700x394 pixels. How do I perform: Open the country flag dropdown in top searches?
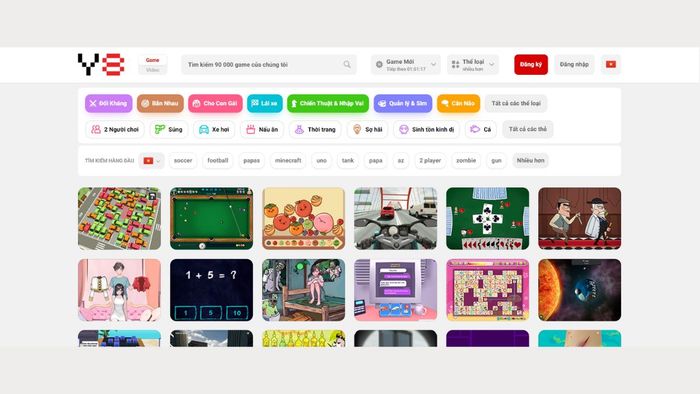pos(151,161)
